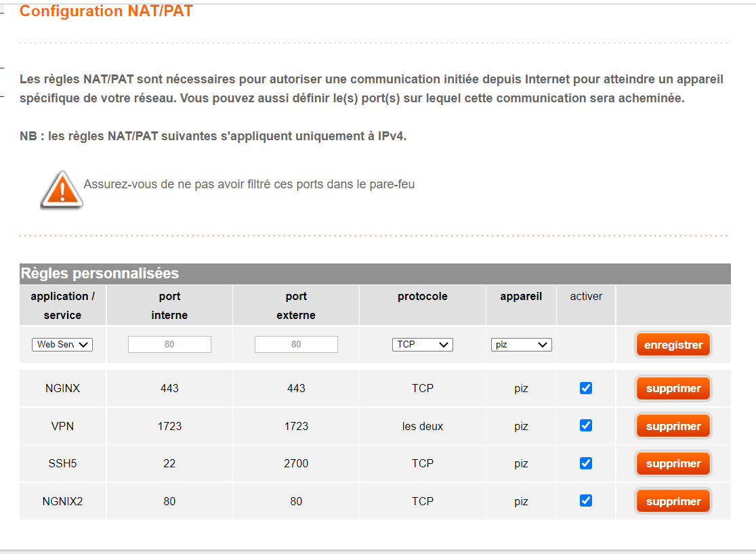The width and height of the screenshot is (756, 554).
Task: Click the VPN protocol 'les deux' cell
Action: point(422,427)
